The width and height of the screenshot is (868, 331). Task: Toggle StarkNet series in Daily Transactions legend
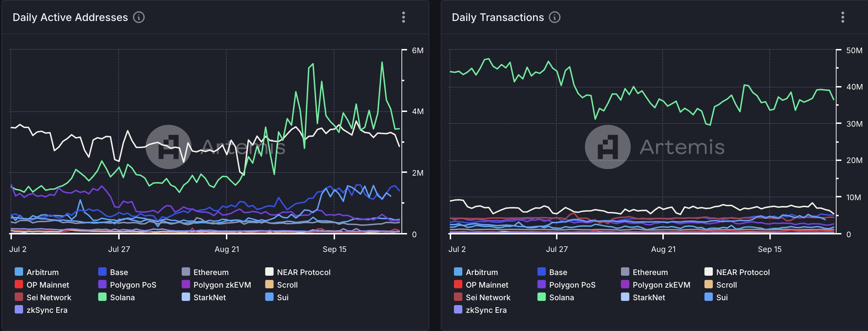pos(643,297)
